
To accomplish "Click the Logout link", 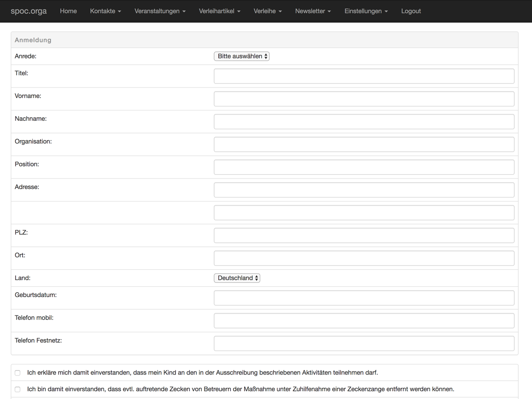I will 411,11.
